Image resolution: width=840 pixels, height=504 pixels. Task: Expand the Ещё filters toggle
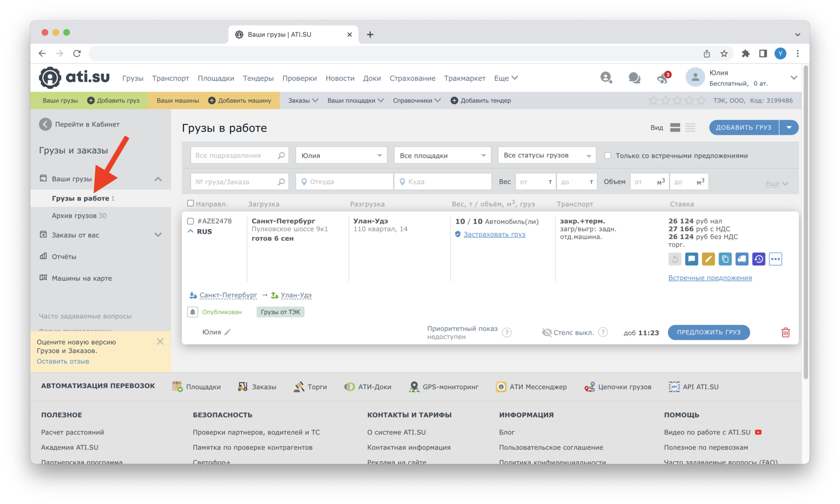click(x=777, y=183)
